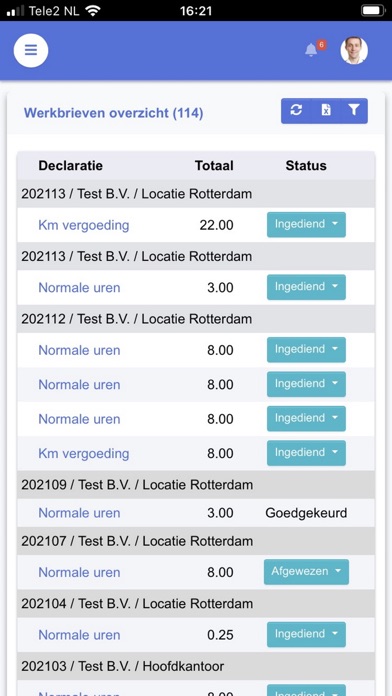Open the hamburger menu
Image resolution: width=392 pixels, height=696 pixels.
[31, 51]
